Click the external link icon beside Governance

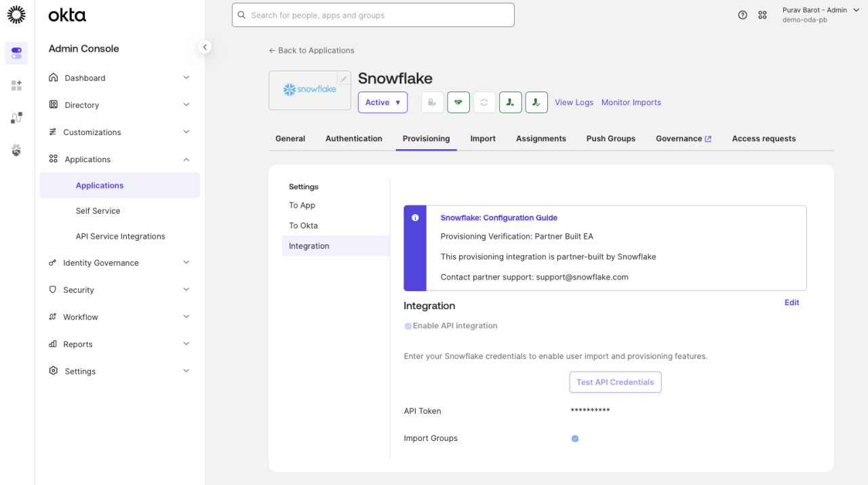click(x=708, y=139)
